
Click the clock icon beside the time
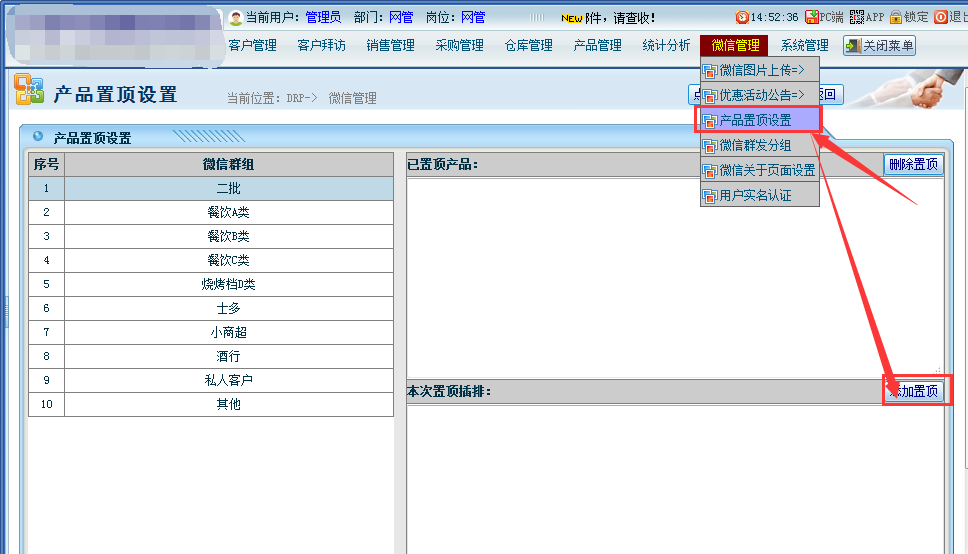tap(742, 17)
